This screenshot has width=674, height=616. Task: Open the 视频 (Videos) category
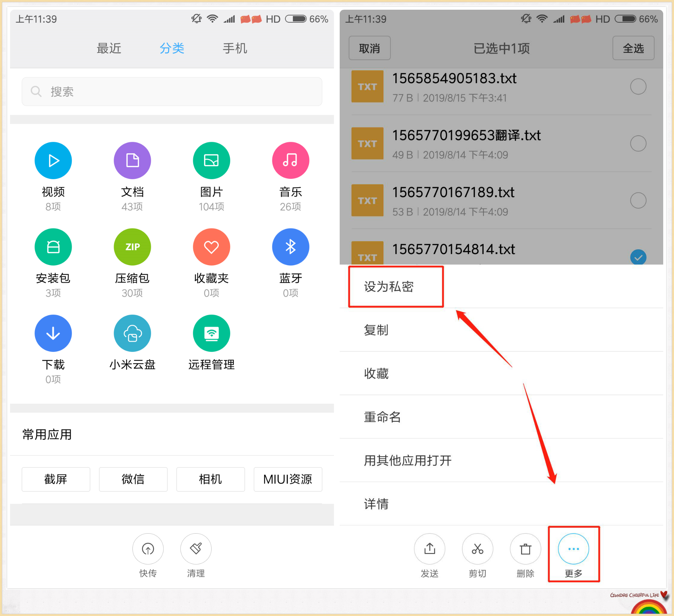pyautogui.click(x=53, y=160)
